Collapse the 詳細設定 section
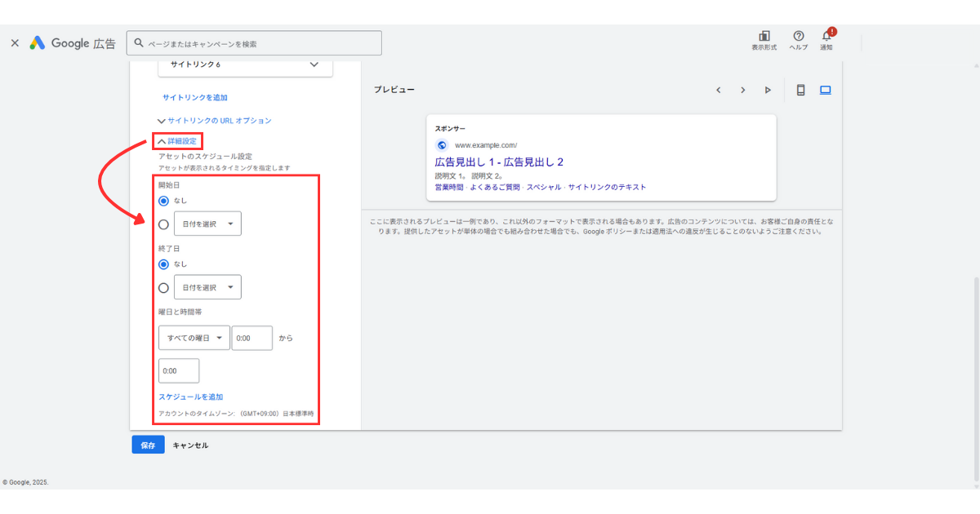The width and height of the screenshot is (980, 514). [177, 141]
